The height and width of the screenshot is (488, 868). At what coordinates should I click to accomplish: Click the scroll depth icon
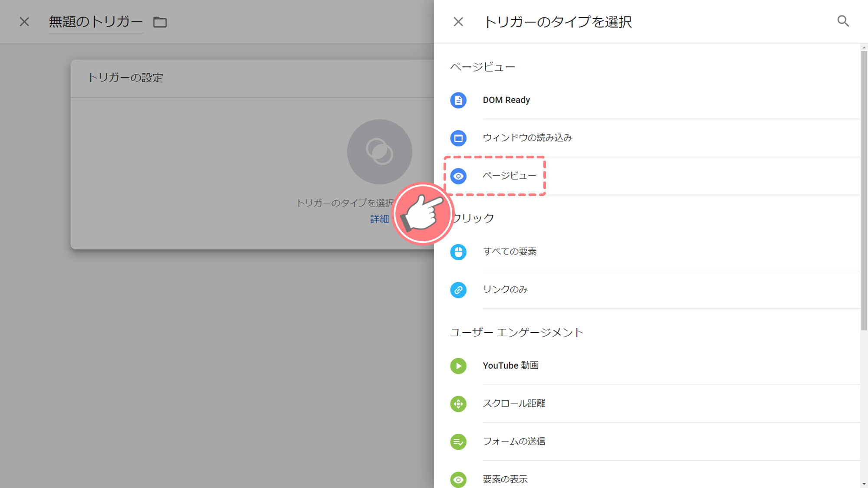[458, 404]
